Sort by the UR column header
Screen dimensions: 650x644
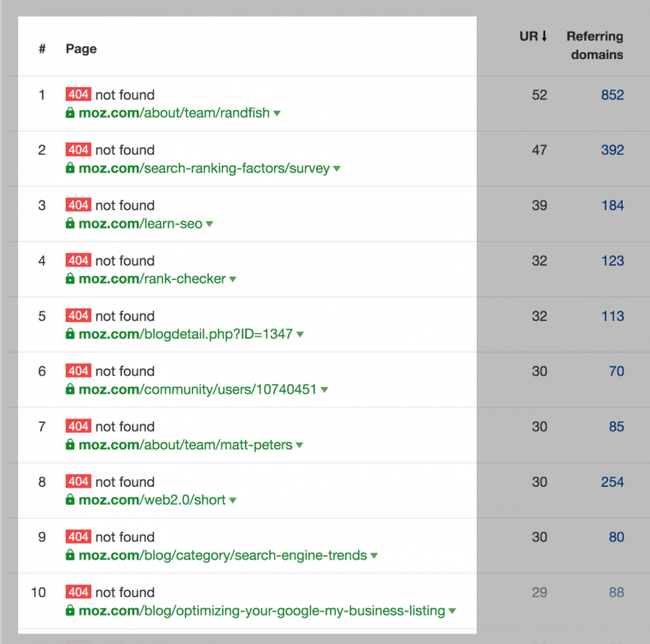point(533,37)
